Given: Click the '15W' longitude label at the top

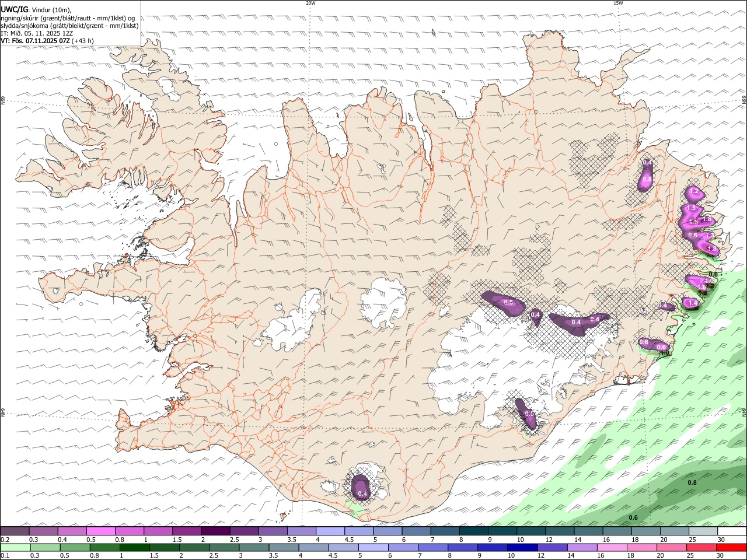Looking at the screenshot, I should (618, 3).
